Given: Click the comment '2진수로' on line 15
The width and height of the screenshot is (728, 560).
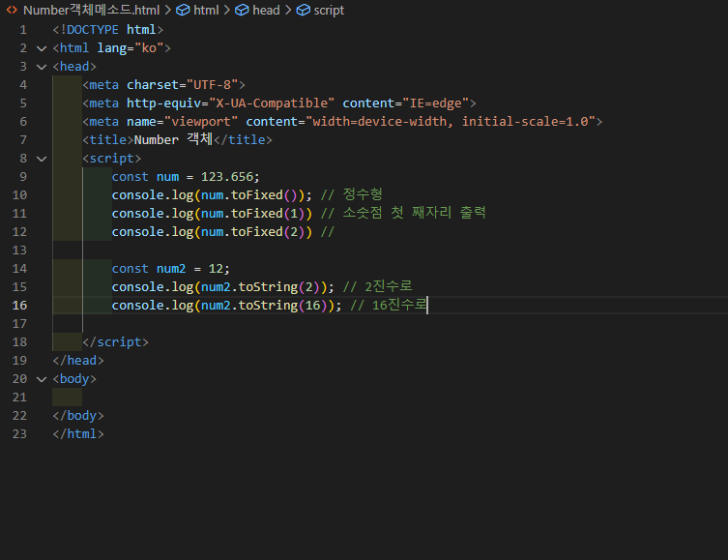Looking at the screenshot, I should coord(389,286).
